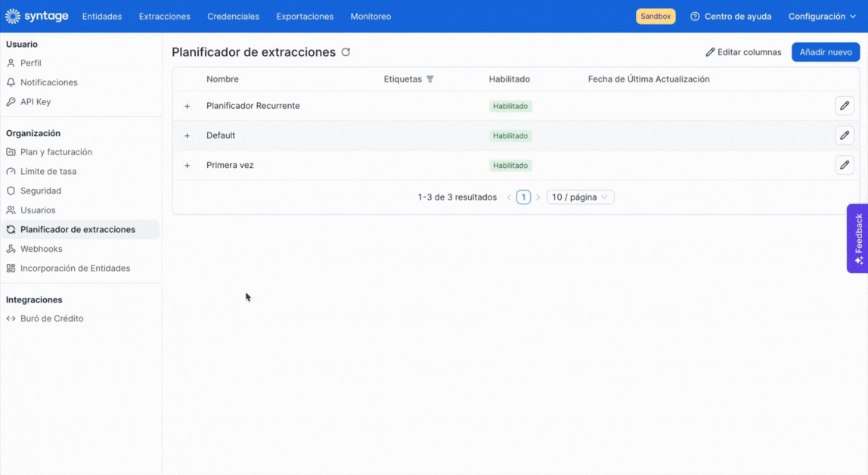
Task: Click Fecha de Última Actualización header
Action: (649, 79)
